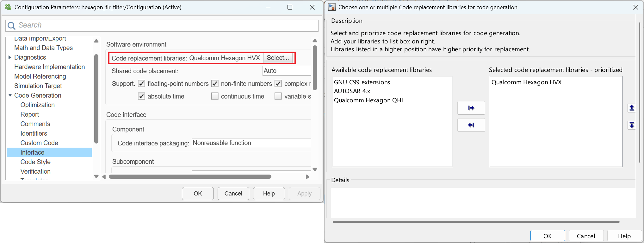Select Data Import/Export tree item
Screen dimensions: 644x243
tap(40, 39)
